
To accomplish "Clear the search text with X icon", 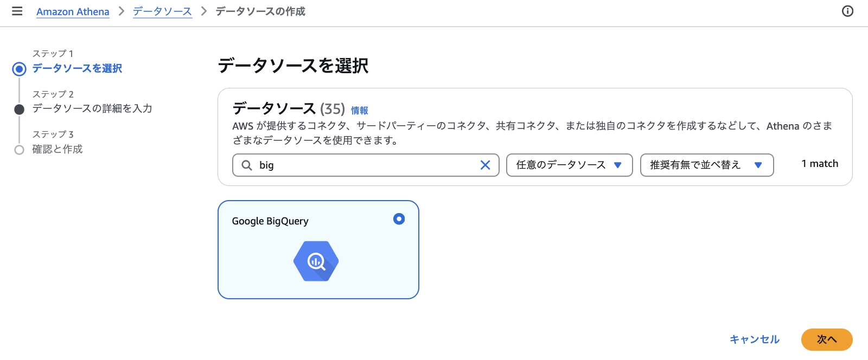I will (486, 165).
